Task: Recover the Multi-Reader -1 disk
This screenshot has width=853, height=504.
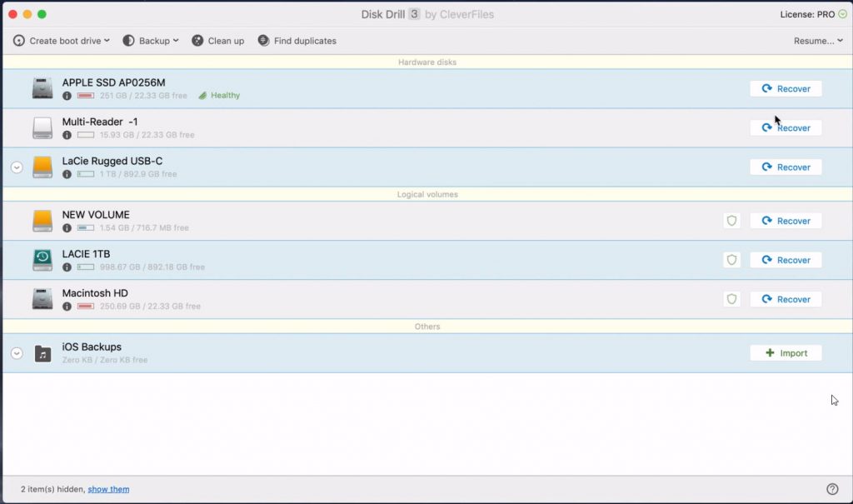Action: point(786,128)
